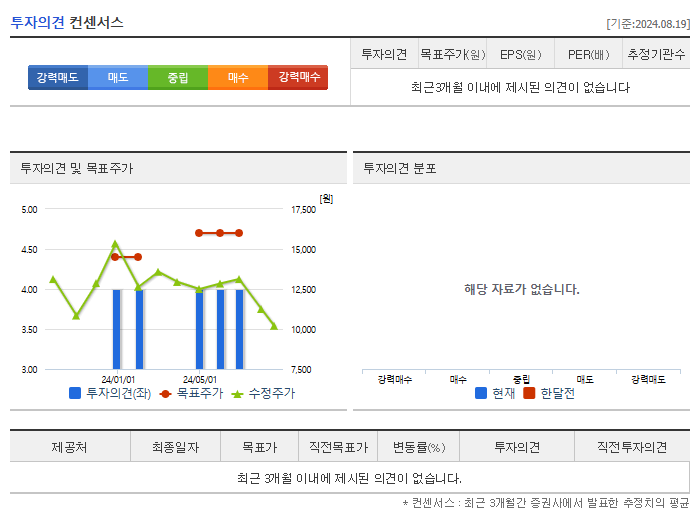Click the 5.00 left axis value
The height and width of the screenshot is (517, 694).
(29, 210)
